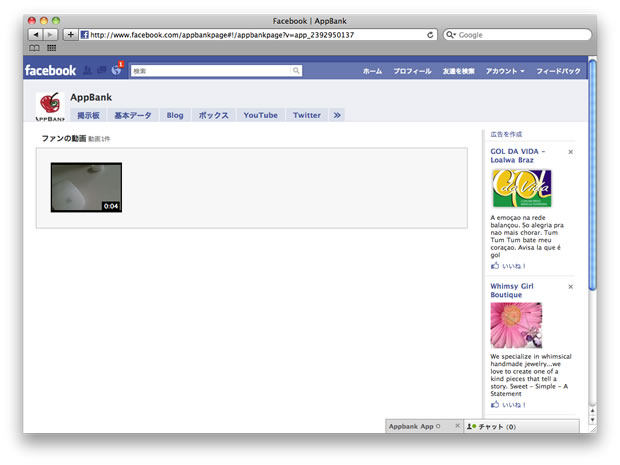Open GOL DA VIDA - Loalwa Braz title
This screenshot has width=620, height=465.
point(518,156)
